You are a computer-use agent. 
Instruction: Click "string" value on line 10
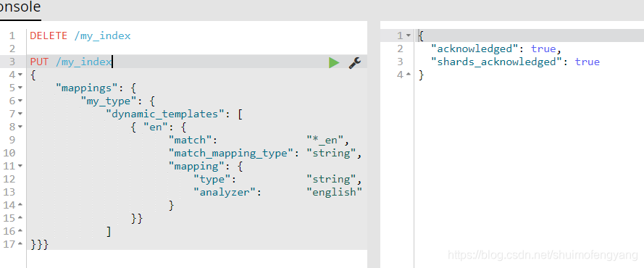point(331,153)
